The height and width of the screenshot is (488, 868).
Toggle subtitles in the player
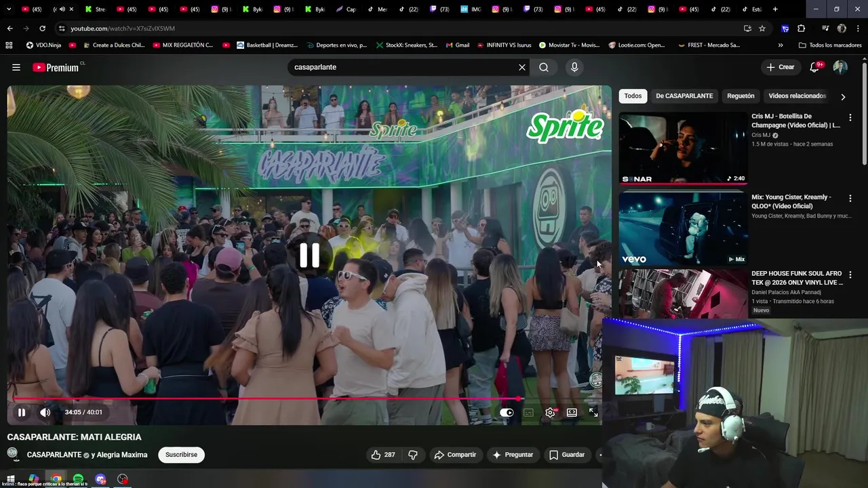(x=528, y=412)
